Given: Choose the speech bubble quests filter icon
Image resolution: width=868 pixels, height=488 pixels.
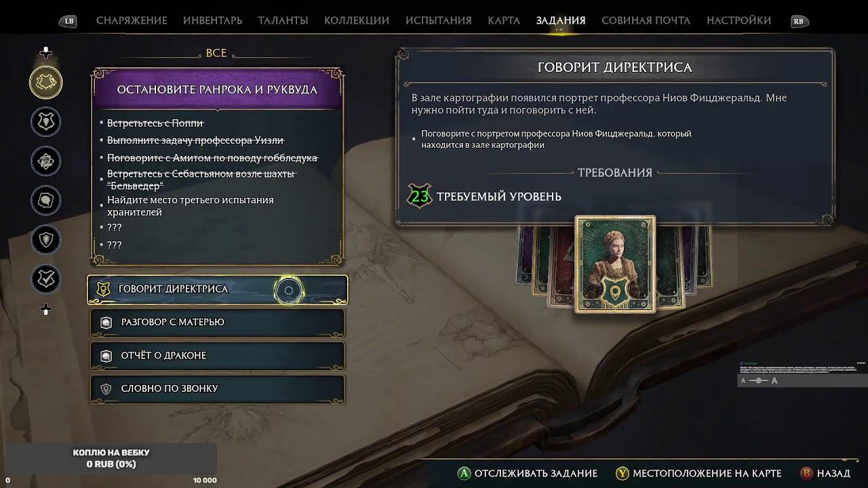Looking at the screenshot, I should [46, 201].
